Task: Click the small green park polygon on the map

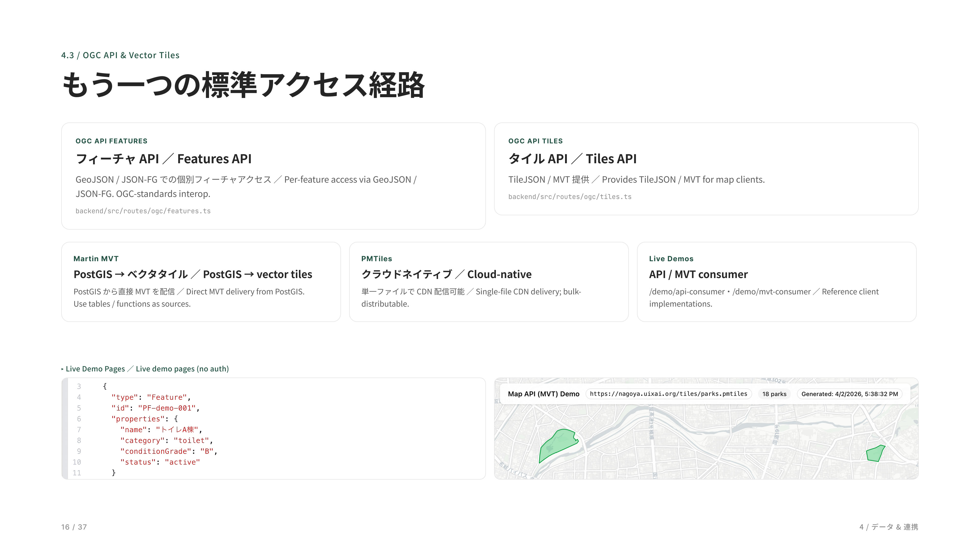Action: (875, 454)
